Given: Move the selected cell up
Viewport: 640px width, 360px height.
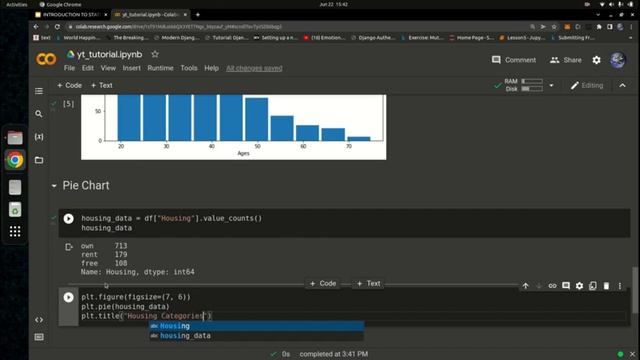Looking at the screenshot, I should tap(526, 286).
